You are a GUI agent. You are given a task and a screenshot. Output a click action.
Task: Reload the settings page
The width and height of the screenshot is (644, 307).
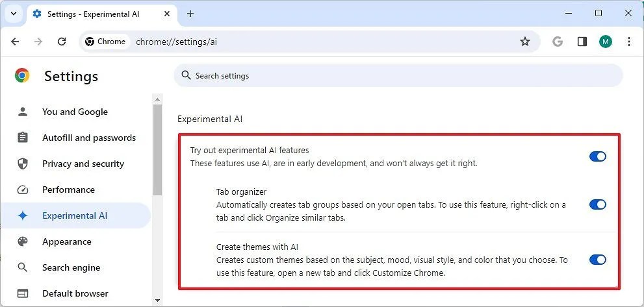62,42
